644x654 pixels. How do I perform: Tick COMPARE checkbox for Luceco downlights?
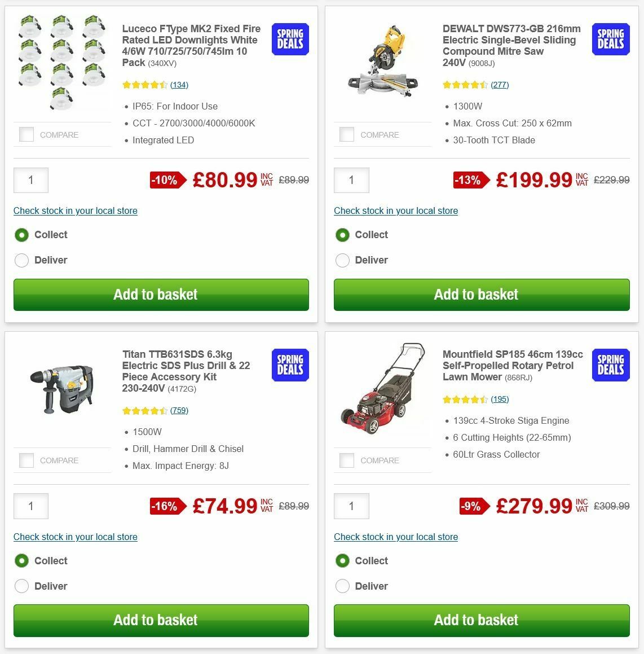27,134
